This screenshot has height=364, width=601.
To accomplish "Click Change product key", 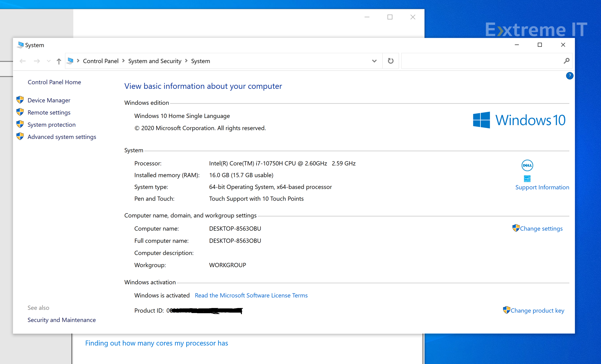I will (537, 310).
